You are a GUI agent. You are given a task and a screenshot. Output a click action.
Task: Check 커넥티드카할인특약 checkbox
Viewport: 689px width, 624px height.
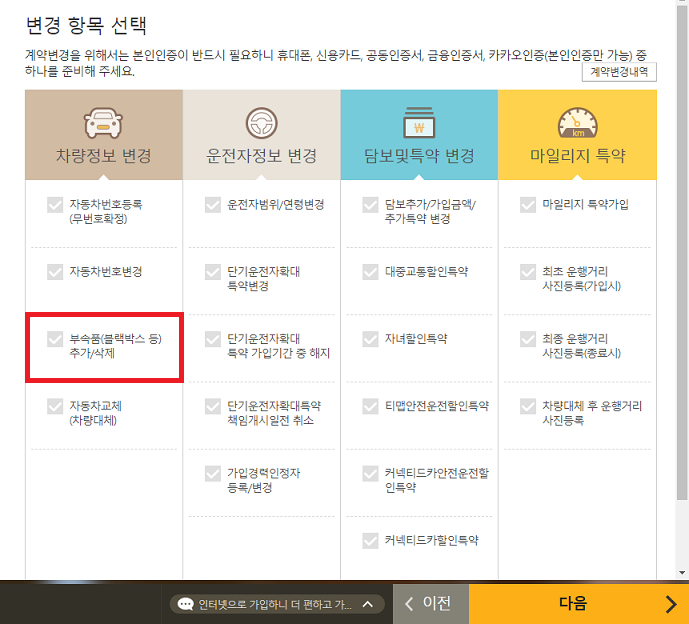(370, 541)
